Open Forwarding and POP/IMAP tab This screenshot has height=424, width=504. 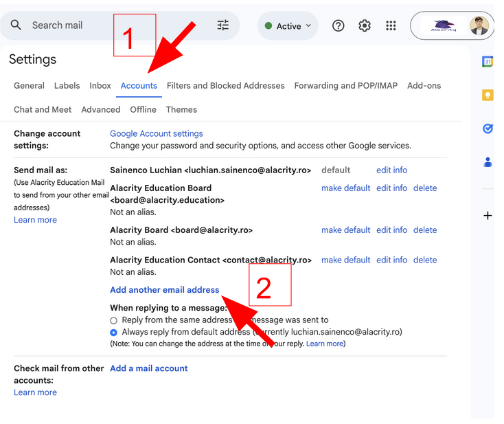pyautogui.click(x=346, y=86)
